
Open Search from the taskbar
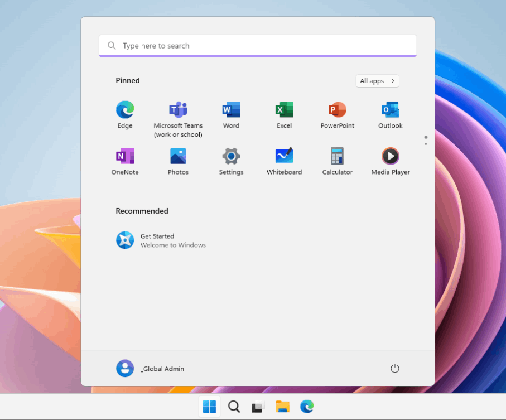(x=234, y=407)
